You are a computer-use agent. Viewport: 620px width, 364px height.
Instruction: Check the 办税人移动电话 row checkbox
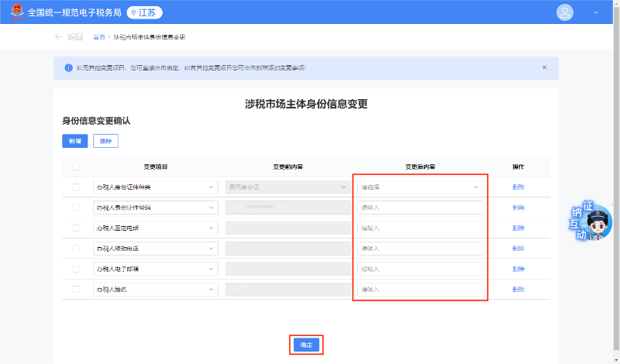point(76,249)
